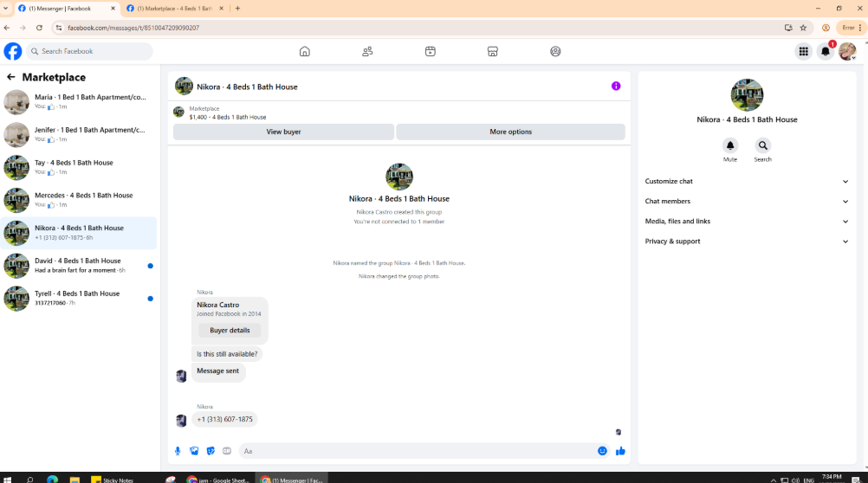868x483 pixels.
Task: Select the Nikora 4 Beds 1 Bath conversation
Action: coord(79,232)
